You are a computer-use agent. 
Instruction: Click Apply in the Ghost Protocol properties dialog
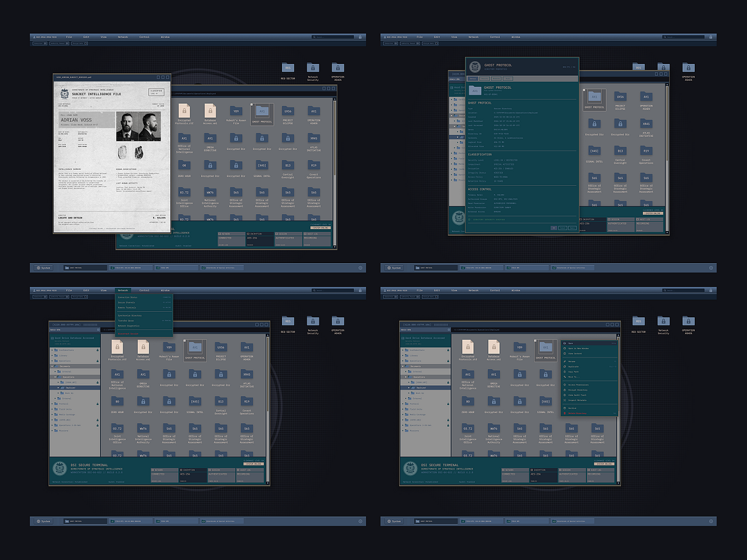[572, 228]
